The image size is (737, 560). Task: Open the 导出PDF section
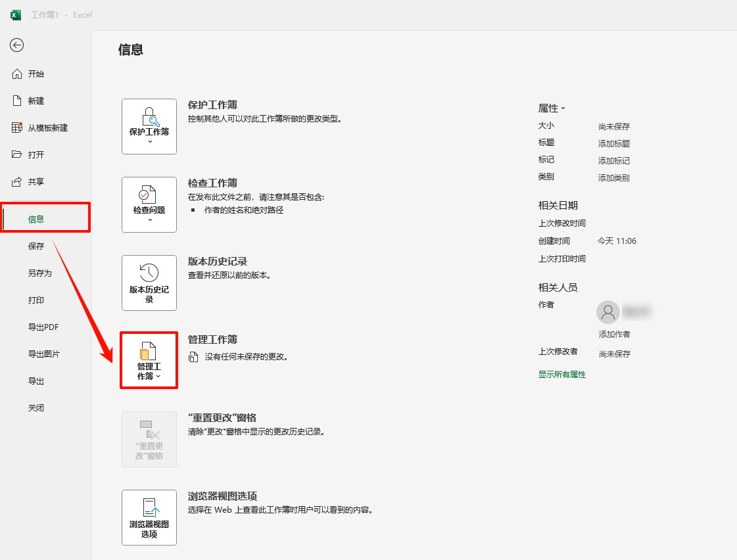click(x=42, y=327)
